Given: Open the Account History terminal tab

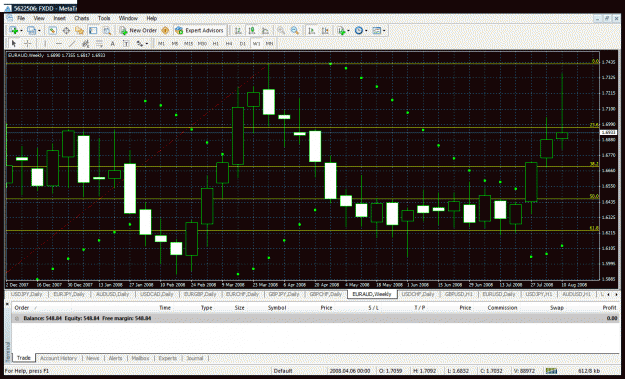Looking at the screenshot, I should tap(59, 358).
